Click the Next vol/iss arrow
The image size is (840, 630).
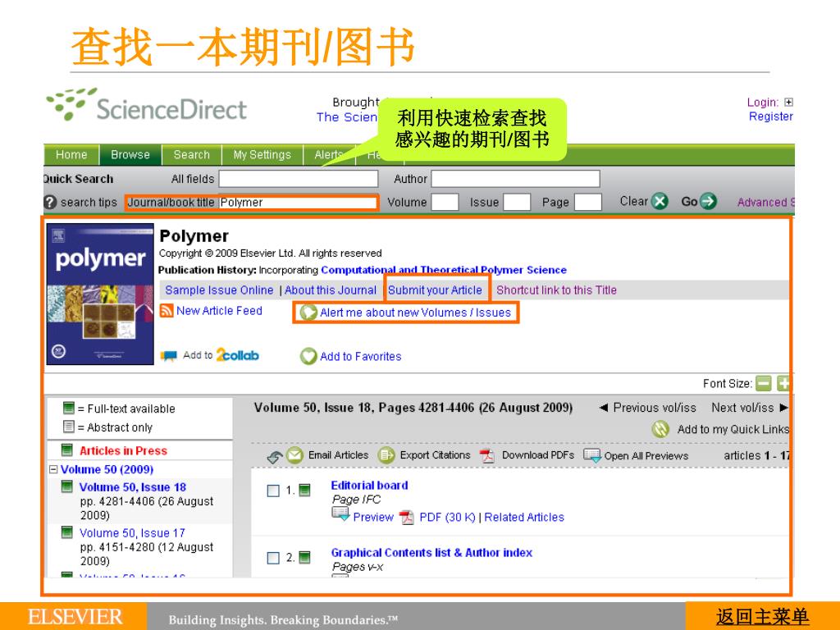click(783, 408)
